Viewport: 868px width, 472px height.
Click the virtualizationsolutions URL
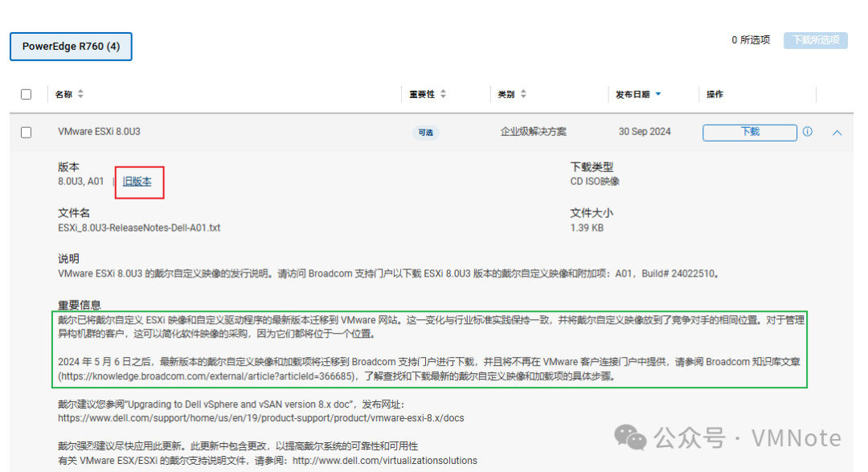tap(385, 461)
